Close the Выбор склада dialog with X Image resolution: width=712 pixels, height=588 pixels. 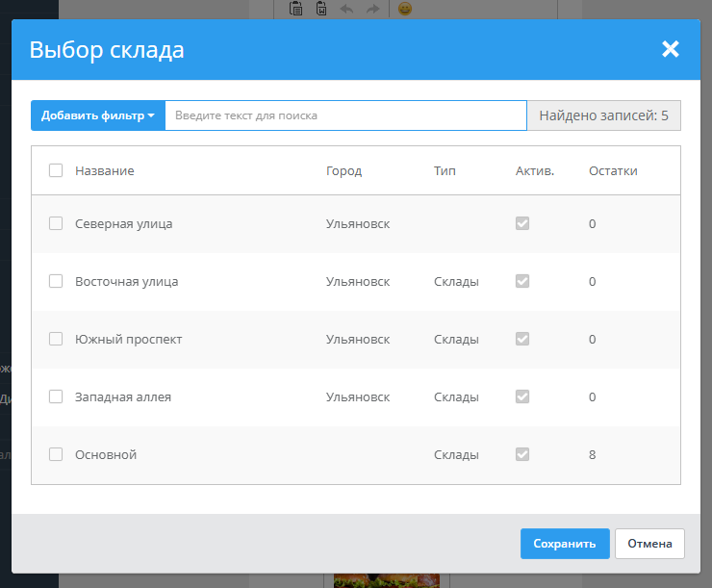[671, 49]
